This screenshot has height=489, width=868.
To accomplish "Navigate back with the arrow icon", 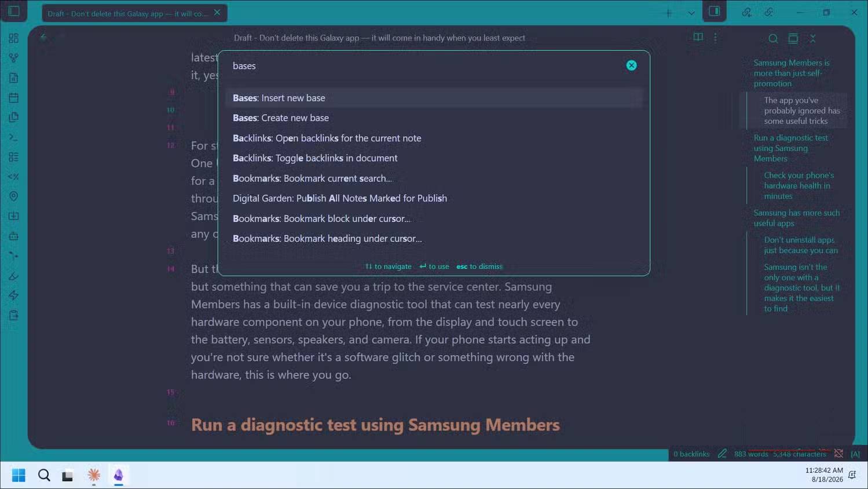I will pos(43,37).
